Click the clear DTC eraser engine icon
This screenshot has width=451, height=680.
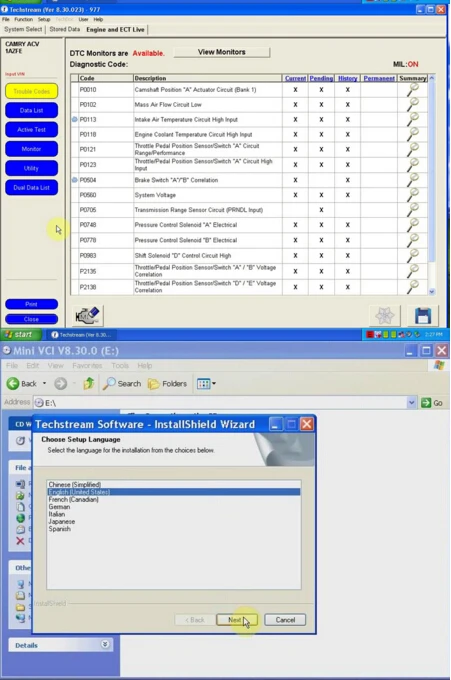point(88,315)
